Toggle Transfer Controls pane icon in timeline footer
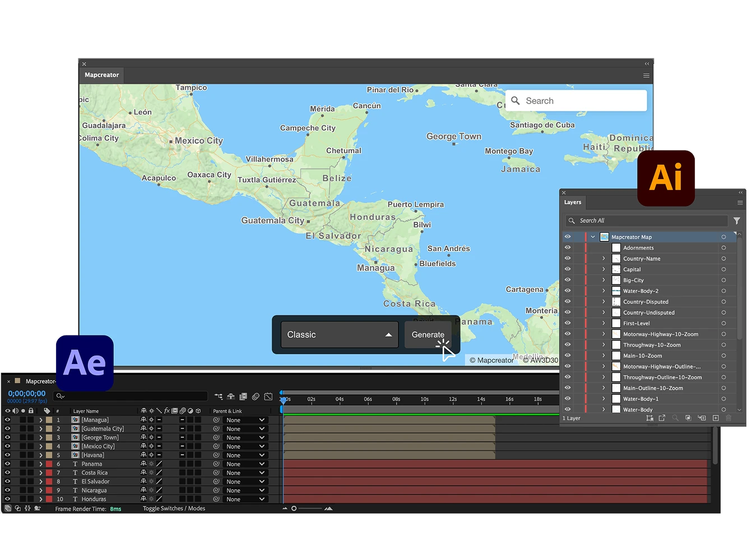The image size is (752, 560). click(17, 508)
